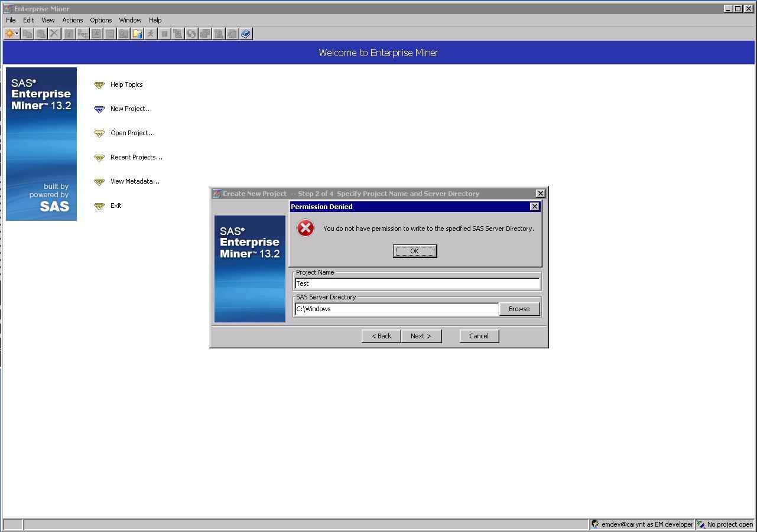This screenshot has height=532, width=757.
Task: Open the Options menu
Action: [100, 19]
